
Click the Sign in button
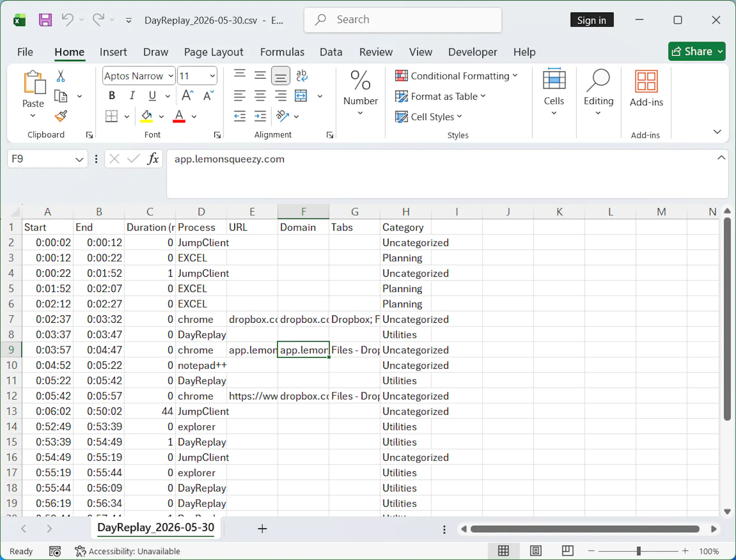[592, 20]
